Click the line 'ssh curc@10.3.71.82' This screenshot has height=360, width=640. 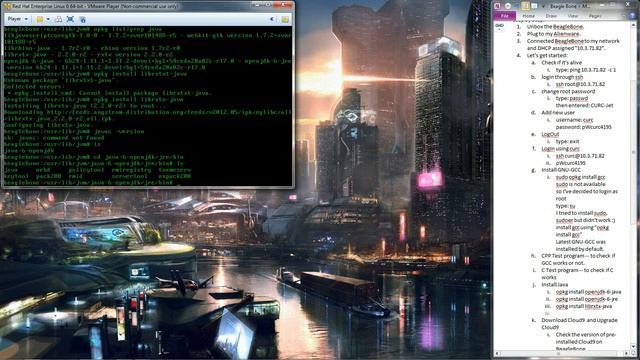point(580,156)
